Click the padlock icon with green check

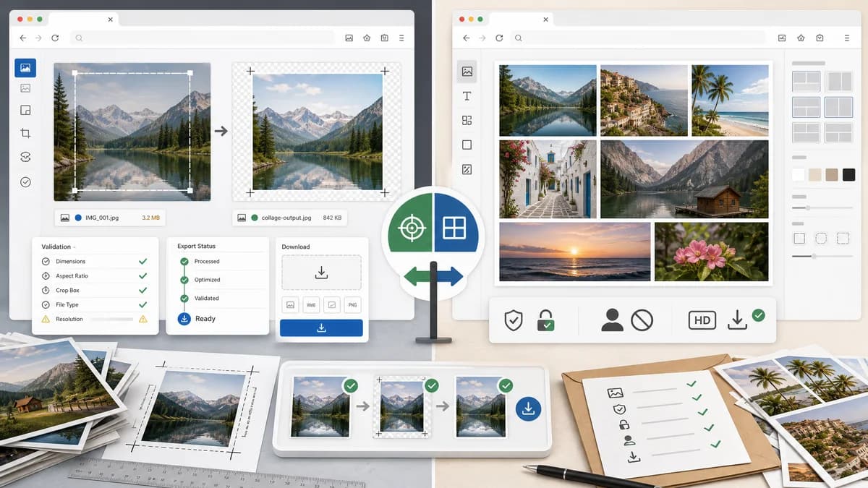coord(546,320)
